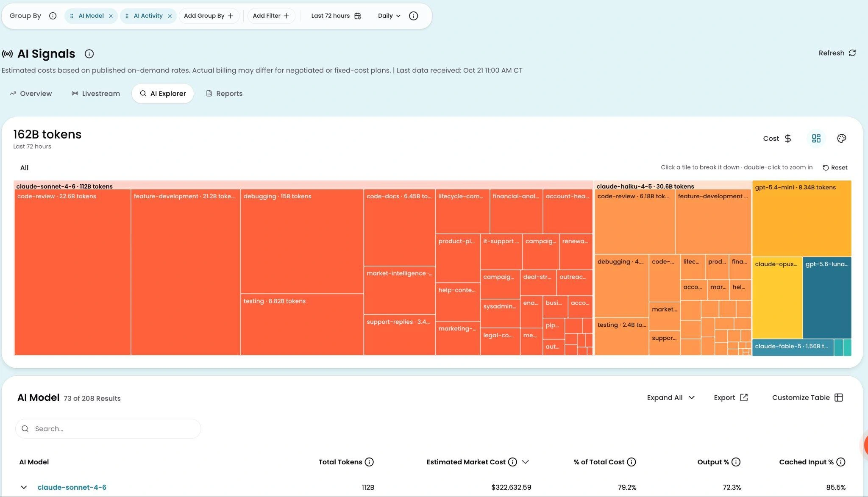This screenshot has height=497, width=868.
Task: Switch to the Overview tab
Action: (31, 94)
